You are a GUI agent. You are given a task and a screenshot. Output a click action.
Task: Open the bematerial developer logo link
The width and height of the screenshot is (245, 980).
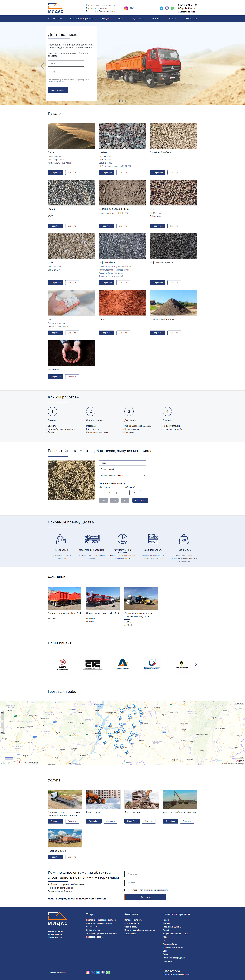coord(171,971)
